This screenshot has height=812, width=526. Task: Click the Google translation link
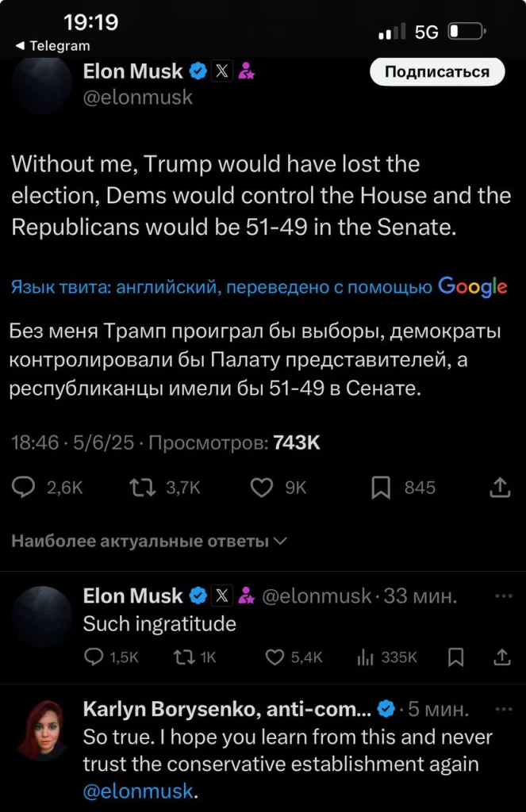click(472, 287)
